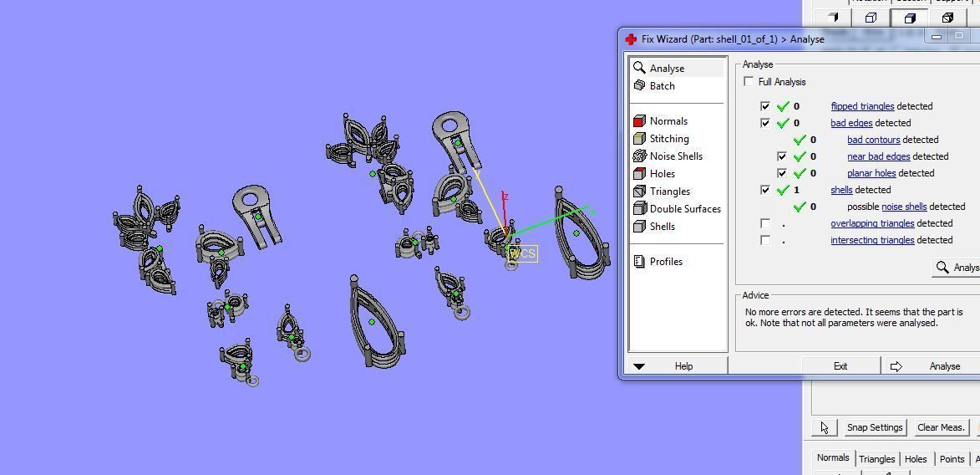Open the shells link

click(x=841, y=190)
